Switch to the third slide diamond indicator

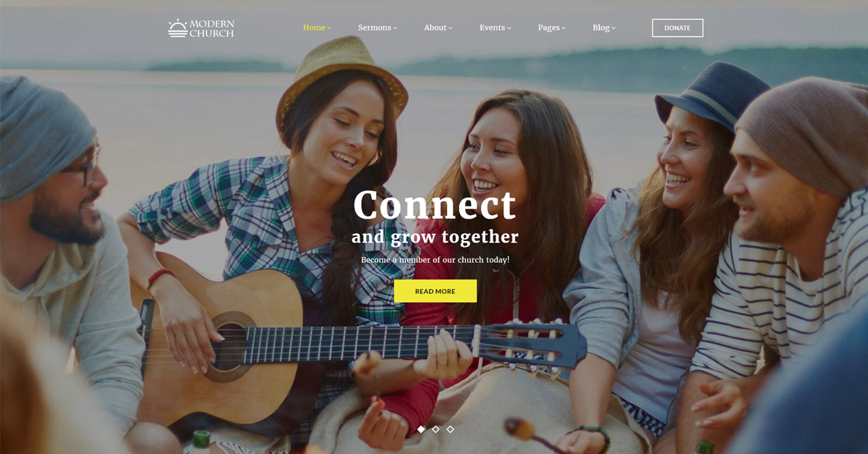(450, 429)
